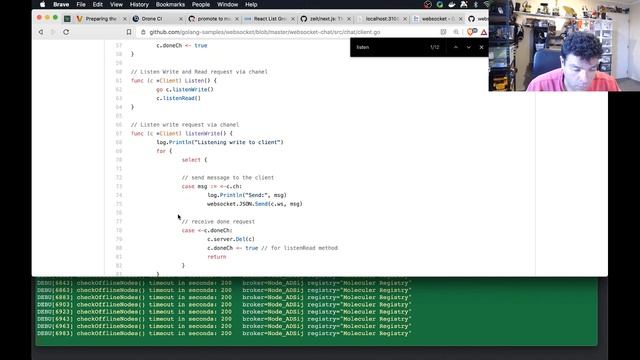
Task: Open the Edit menu
Action: pos(98,4)
